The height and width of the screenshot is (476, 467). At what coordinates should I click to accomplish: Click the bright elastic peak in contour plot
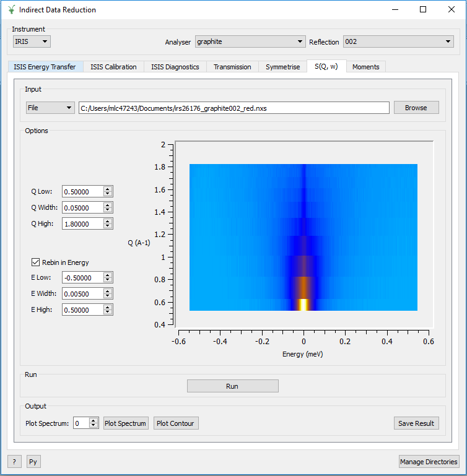pos(303,305)
